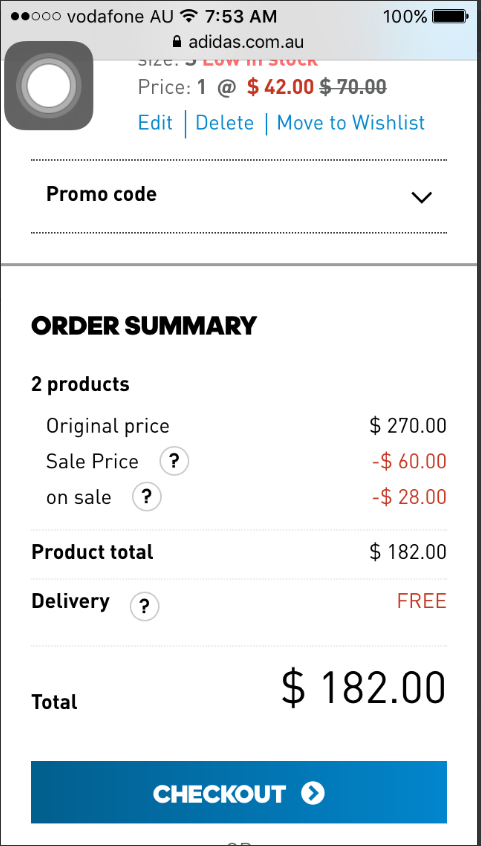Move item to Wishlist

coord(351,122)
